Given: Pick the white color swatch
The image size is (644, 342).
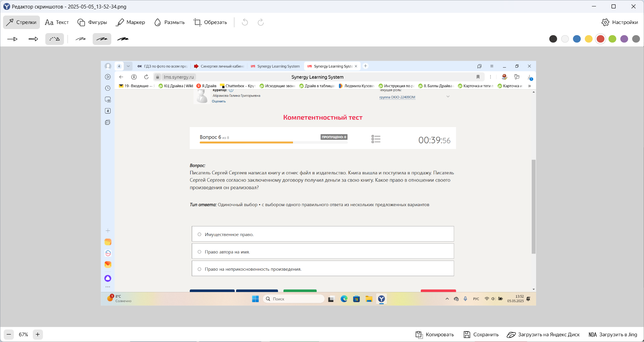Looking at the screenshot, I should click(x=565, y=39).
